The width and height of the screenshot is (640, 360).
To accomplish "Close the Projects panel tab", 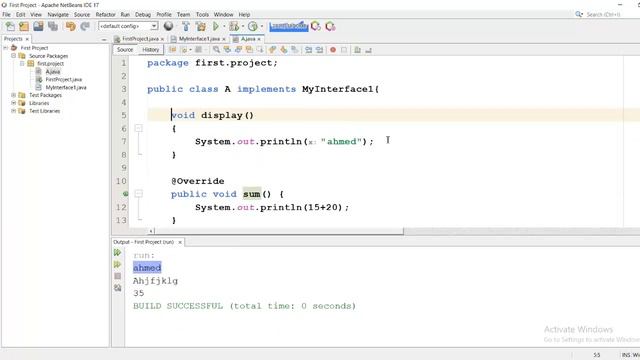I will coord(27,39).
